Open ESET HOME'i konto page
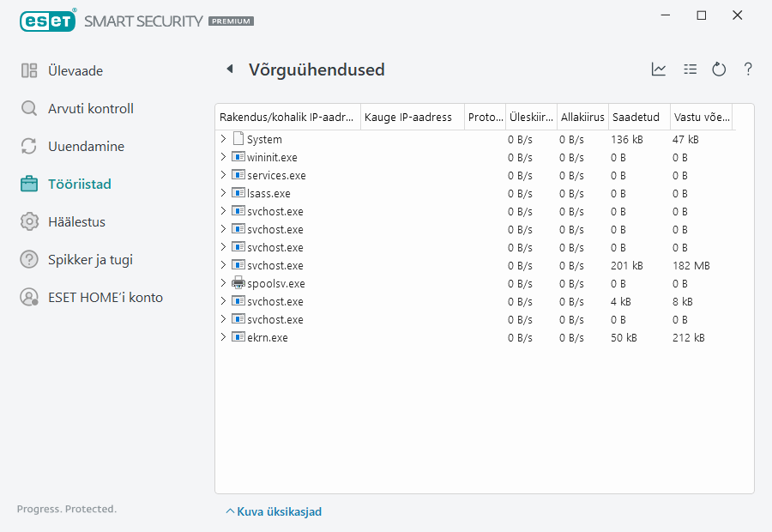This screenshot has width=772, height=532. pyautogui.click(x=105, y=298)
